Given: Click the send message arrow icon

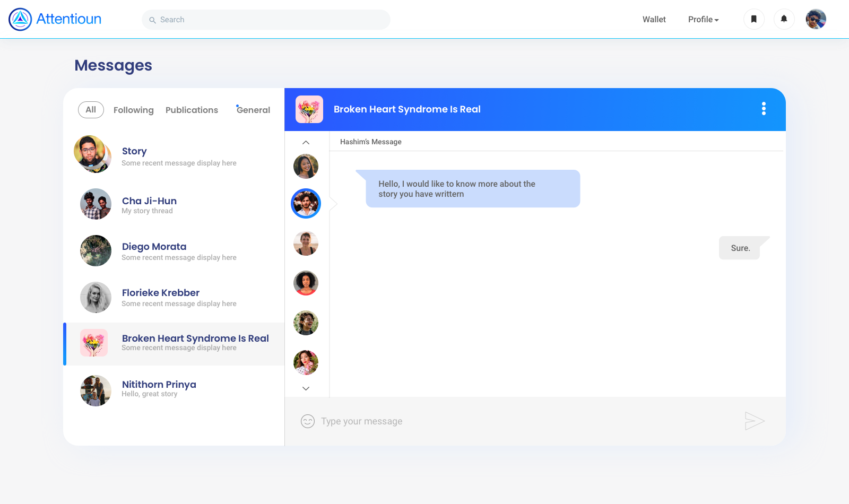Looking at the screenshot, I should (754, 421).
